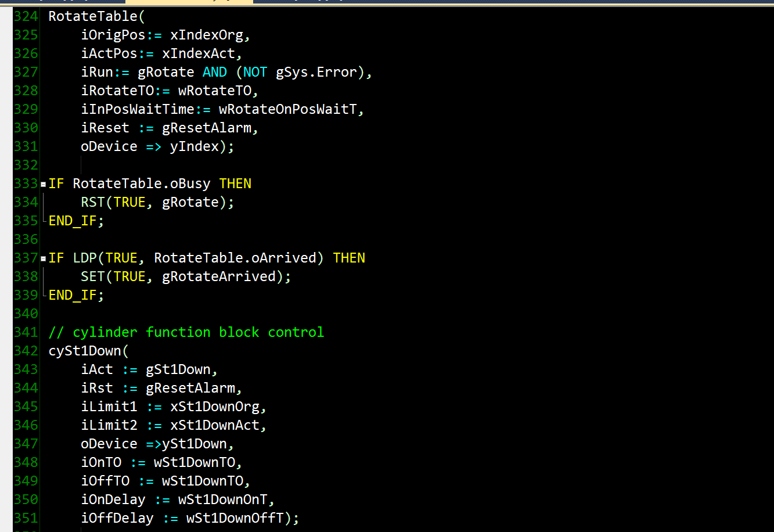
Task: Click the iOrigPos parameter name
Action: coord(113,35)
